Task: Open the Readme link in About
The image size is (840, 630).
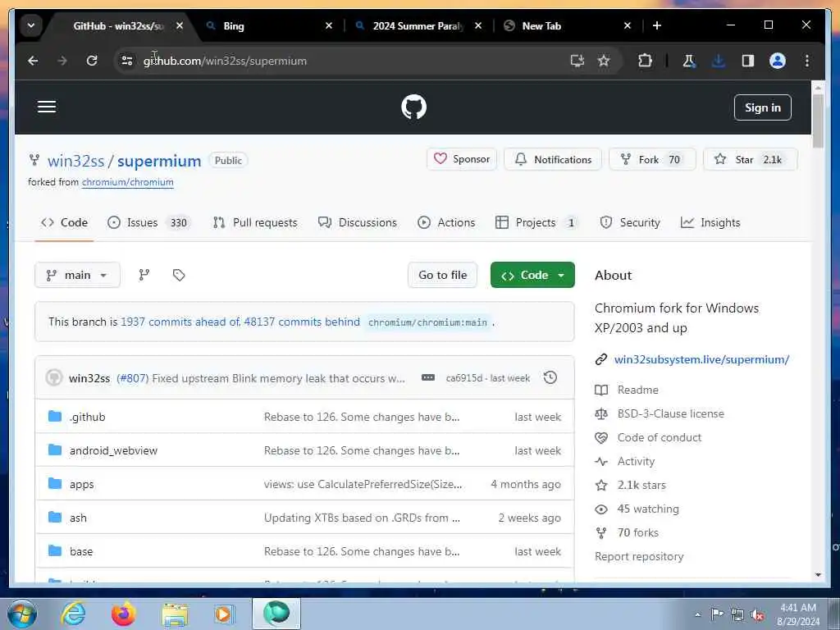Action: [637, 390]
